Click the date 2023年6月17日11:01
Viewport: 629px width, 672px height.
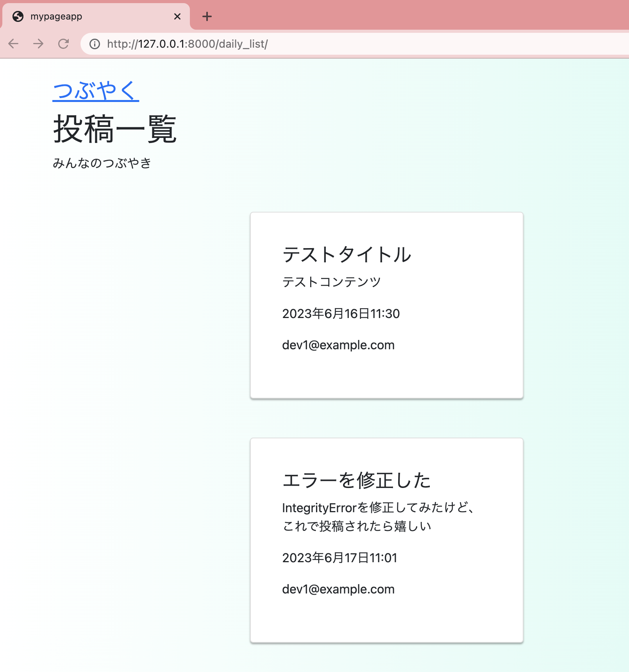[x=340, y=558]
